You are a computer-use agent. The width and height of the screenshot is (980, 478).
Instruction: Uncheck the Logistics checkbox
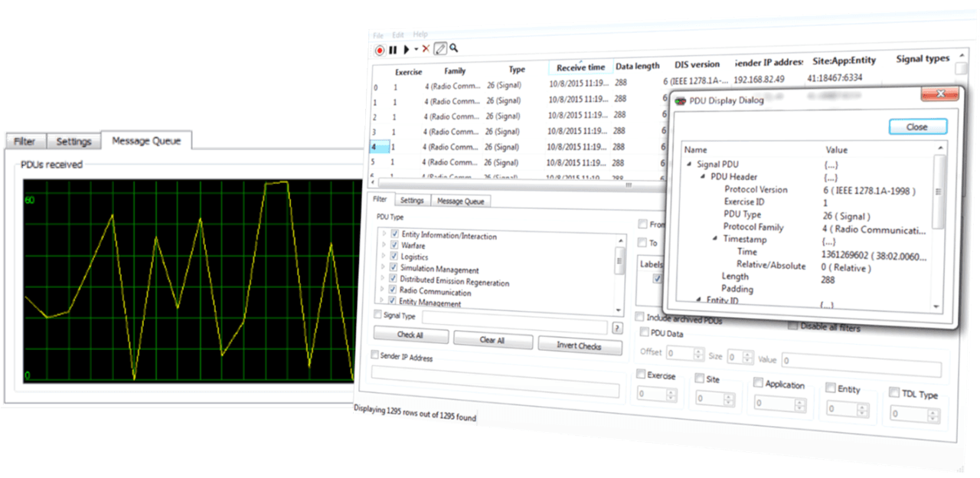395,257
